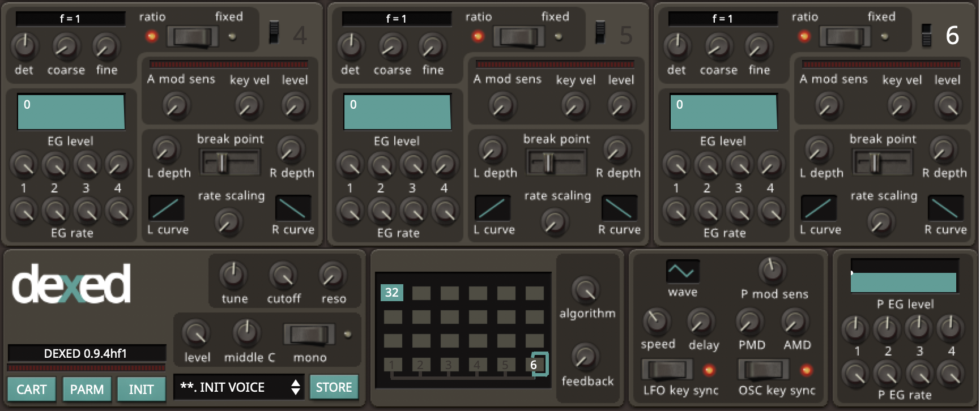The height and width of the screenshot is (411, 980).
Task: Click the LFO wave shape icon
Action: pos(682,272)
